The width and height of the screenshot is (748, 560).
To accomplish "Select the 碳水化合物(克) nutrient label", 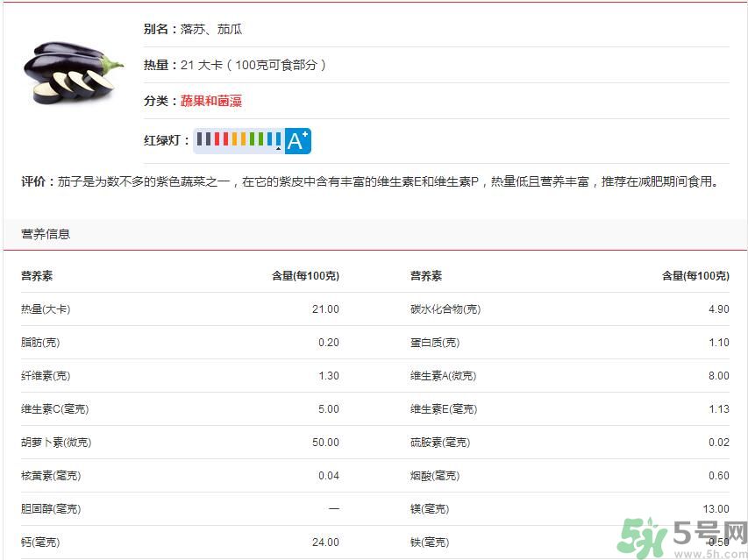I will click(x=434, y=308).
